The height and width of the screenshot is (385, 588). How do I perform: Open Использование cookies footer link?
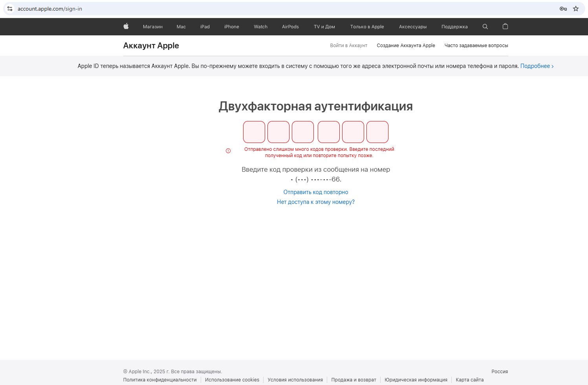pyautogui.click(x=232, y=380)
